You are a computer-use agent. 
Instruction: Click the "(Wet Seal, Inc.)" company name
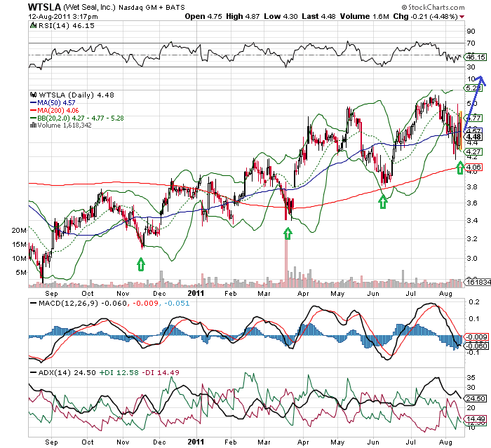click(x=89, y=7)
